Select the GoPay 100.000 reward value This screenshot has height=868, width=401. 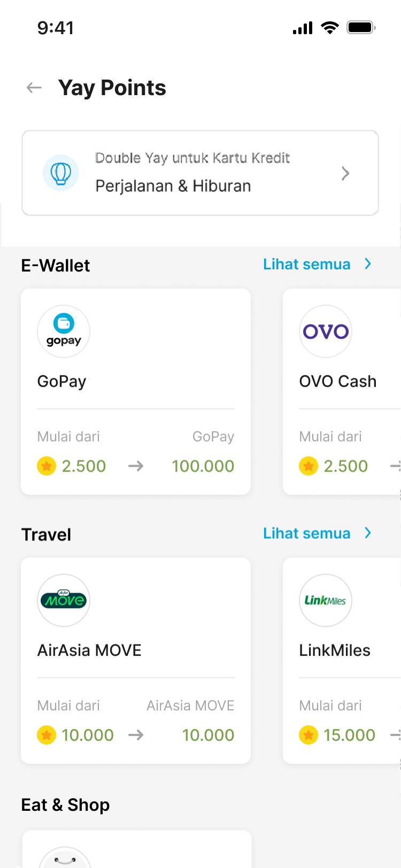point(203,466)
